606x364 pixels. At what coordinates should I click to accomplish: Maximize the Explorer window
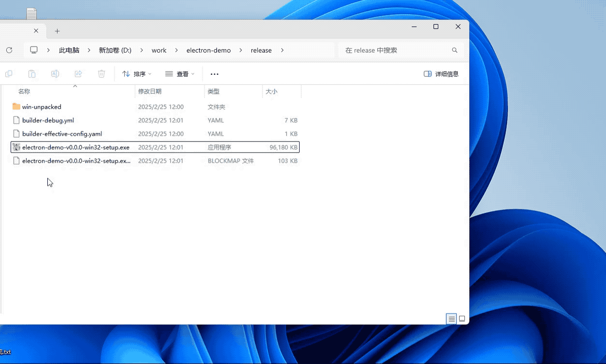click(x=436, y=27)
